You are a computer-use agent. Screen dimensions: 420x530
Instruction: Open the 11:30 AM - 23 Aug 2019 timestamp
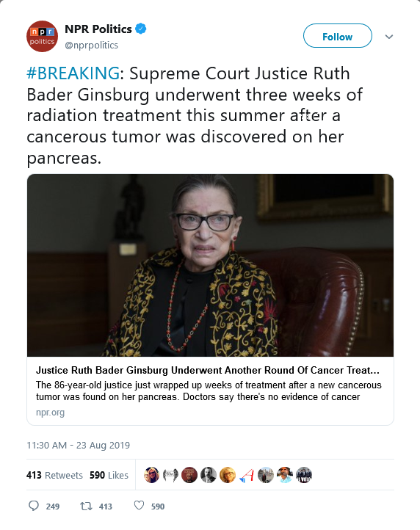pos(78,445)
